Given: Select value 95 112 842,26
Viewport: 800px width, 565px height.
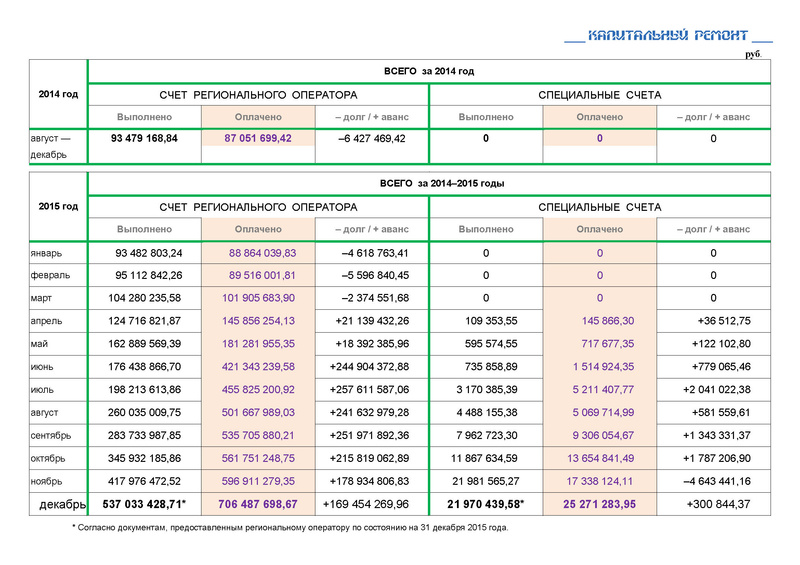Looking at the screenshot, I should (149, 276).
